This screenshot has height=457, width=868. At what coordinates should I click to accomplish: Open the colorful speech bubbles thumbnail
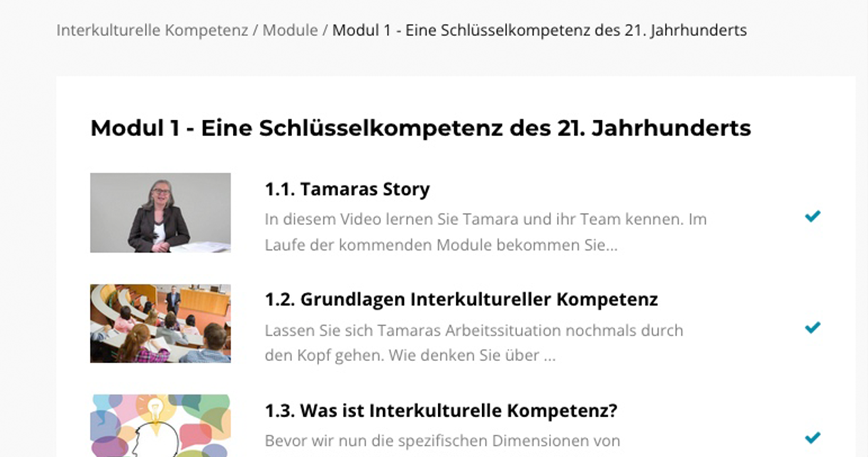tap(160, 426)
